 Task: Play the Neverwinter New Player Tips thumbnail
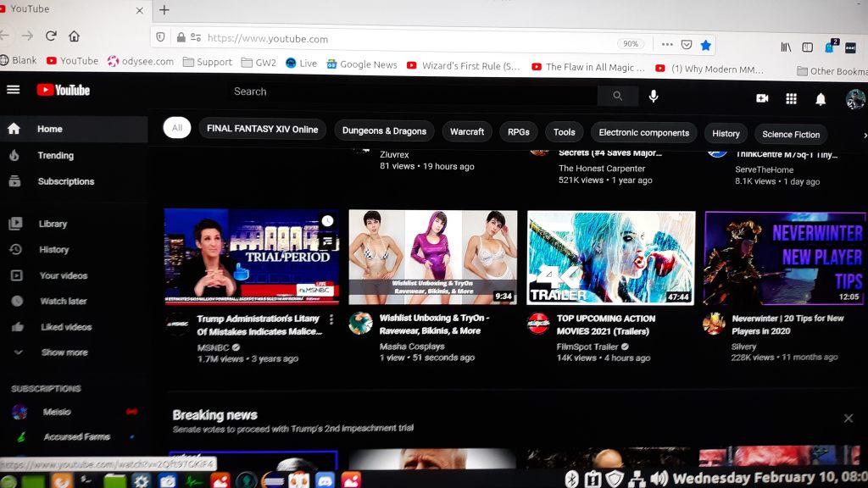[x=784, y=258]
